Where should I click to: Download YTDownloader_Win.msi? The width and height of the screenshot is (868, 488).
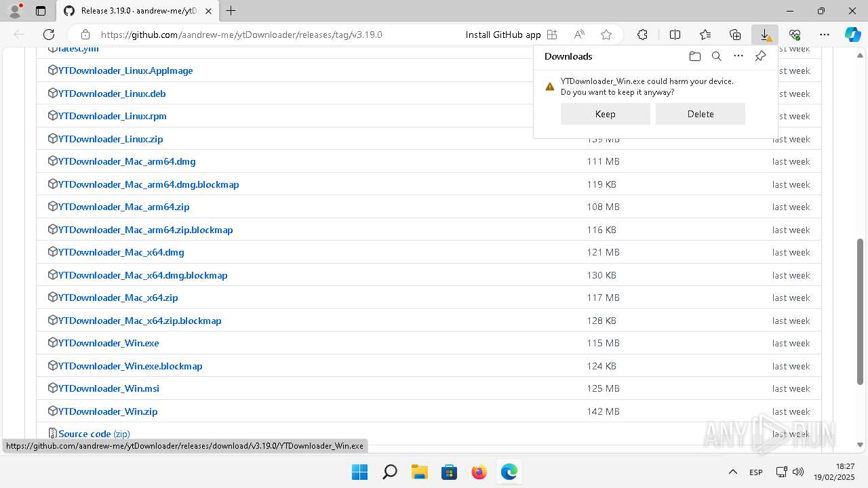coord(108,388)
